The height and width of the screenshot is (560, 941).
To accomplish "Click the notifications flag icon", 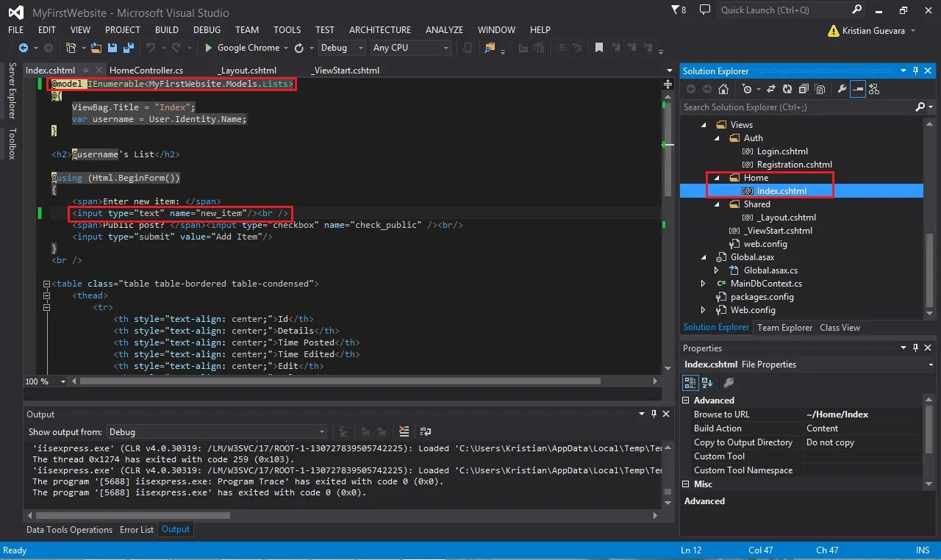I will click(x=676, y=10).
